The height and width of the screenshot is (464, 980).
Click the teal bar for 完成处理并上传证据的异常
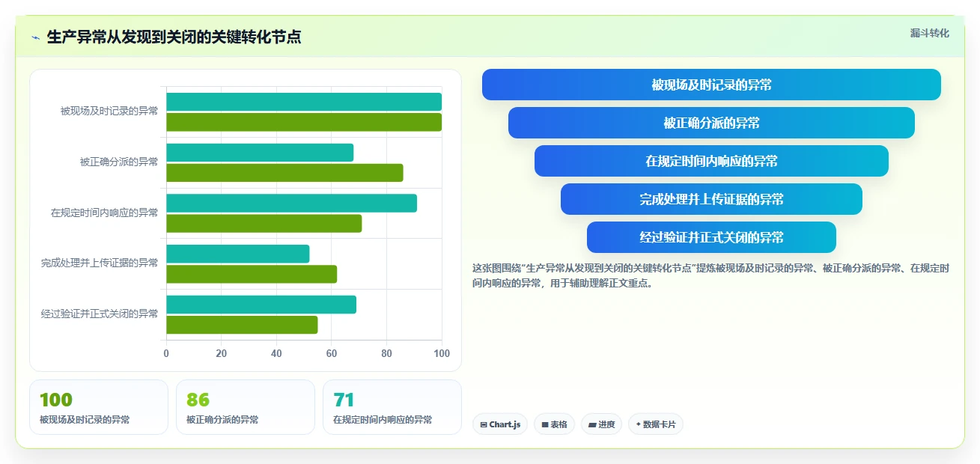click(237, 254)
